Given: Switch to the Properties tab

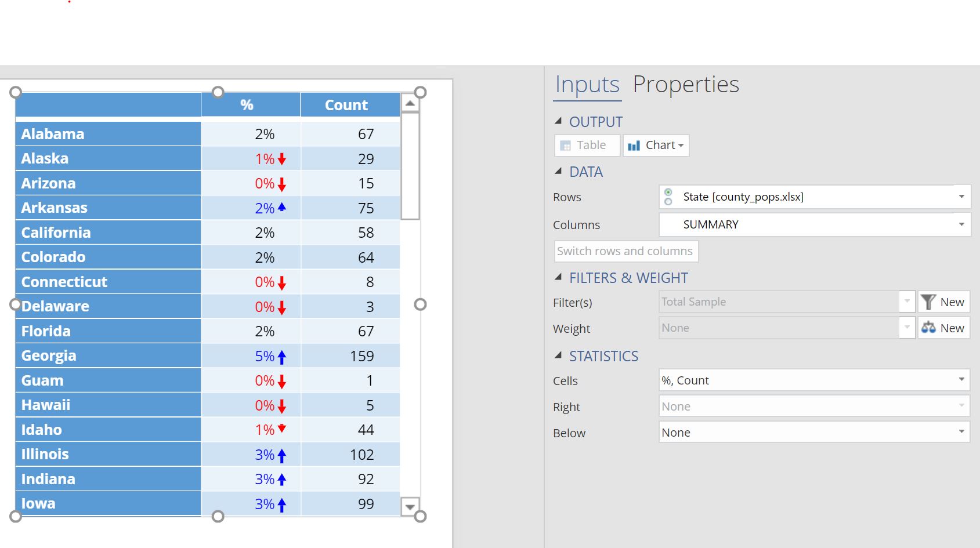Looking at the screenshot, I should pos(685,85).
